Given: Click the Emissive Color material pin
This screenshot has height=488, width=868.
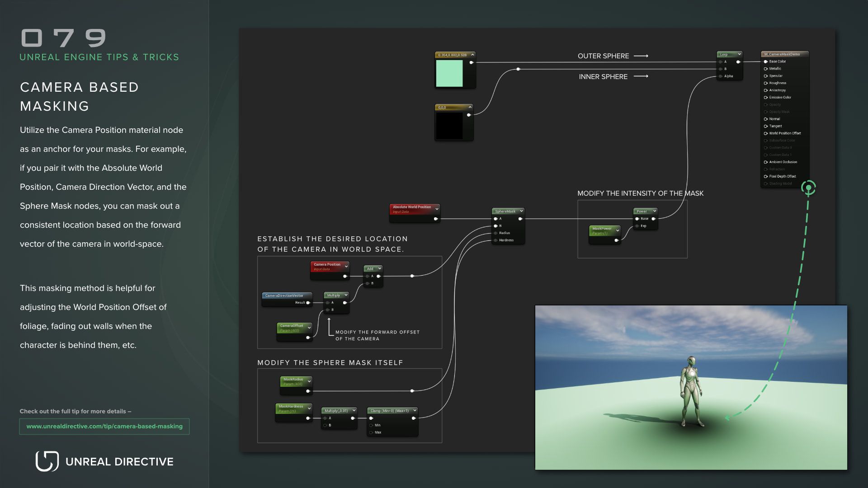Looking at the screenshot, I should pyautogui.click(x=766, y=98).
